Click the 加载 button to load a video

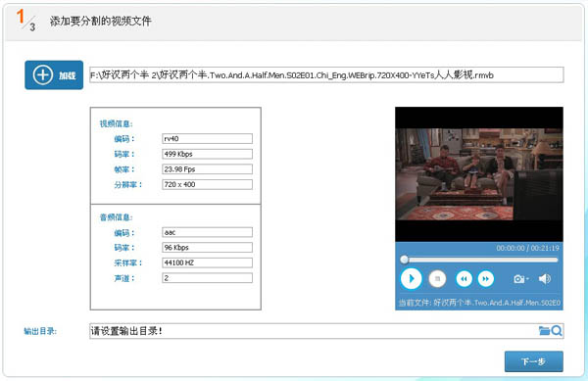54,74
